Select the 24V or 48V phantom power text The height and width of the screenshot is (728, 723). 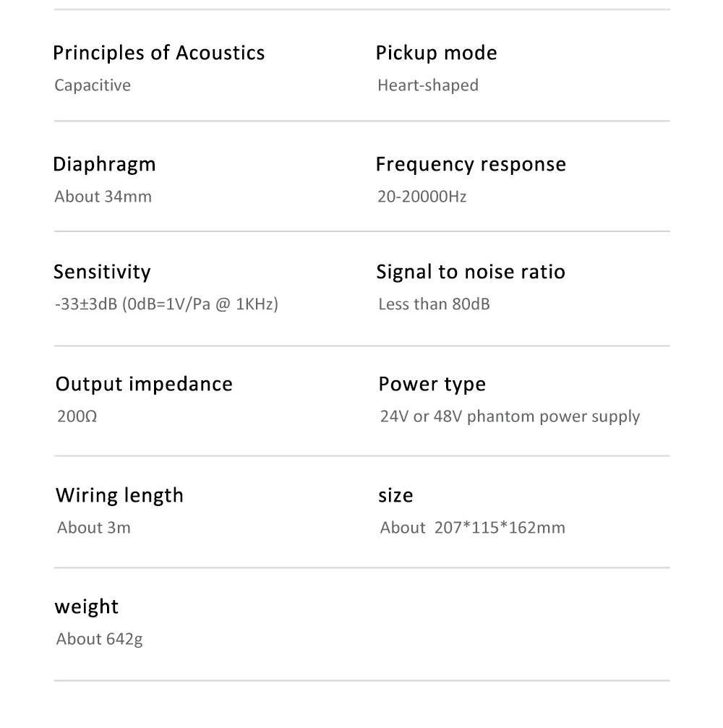pyautogui.click(x=510, y=416)
